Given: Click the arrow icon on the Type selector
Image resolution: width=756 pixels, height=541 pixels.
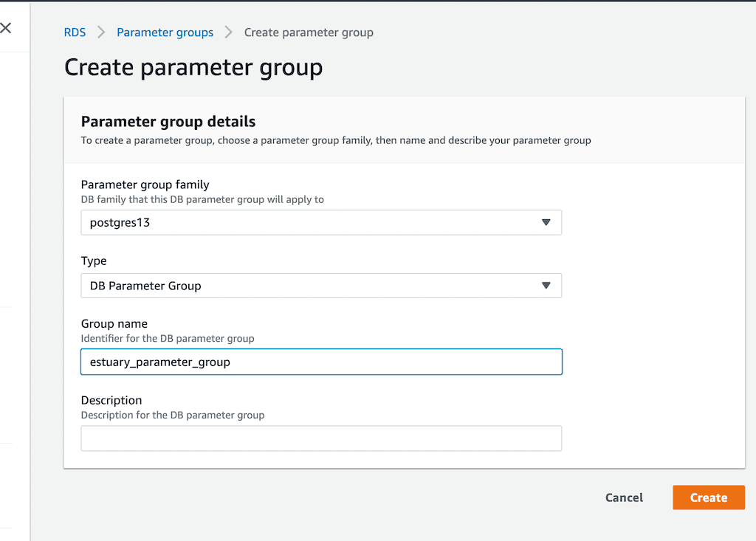Looking at the screenshot, I should (546, 286).
